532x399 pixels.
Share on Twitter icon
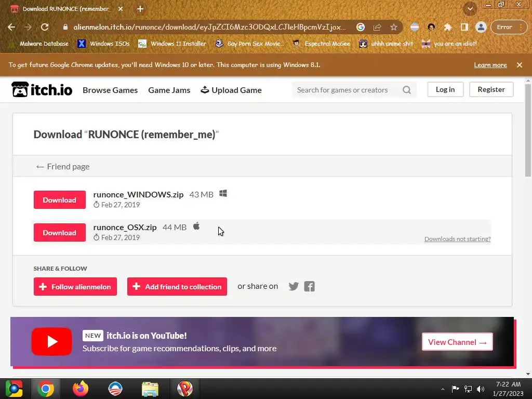coord(294,286)
